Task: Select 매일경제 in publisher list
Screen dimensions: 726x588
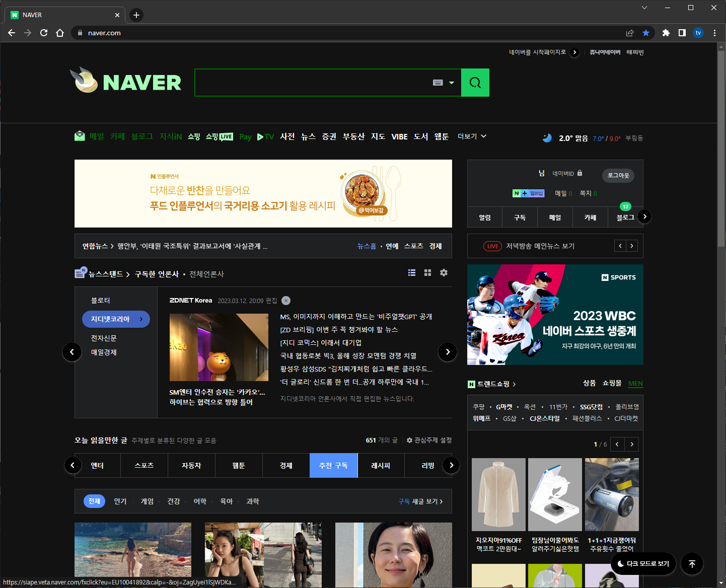Action: click(104, 352)
